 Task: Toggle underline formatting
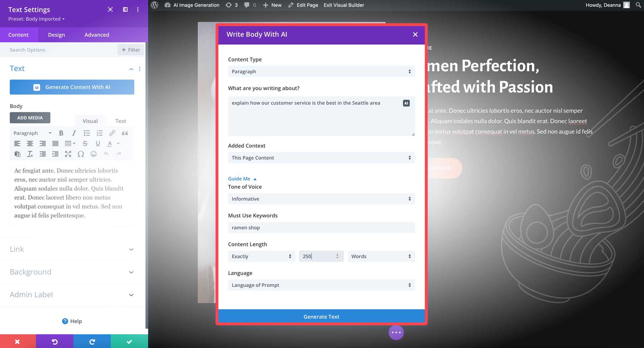(98, 144)
